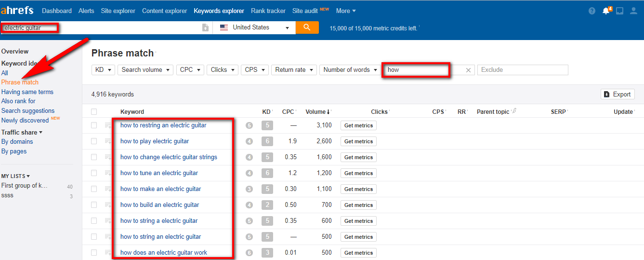This screenshot has height=260, width=644.
Task: Open 'First group of k...' list
Action: click(x=25, y=186)
